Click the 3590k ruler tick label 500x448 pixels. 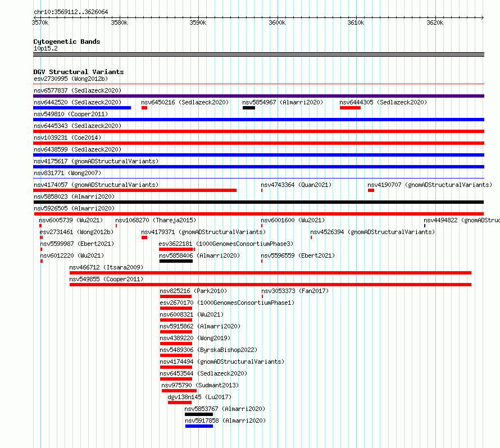pyautogui.click(x=198, y=22)
